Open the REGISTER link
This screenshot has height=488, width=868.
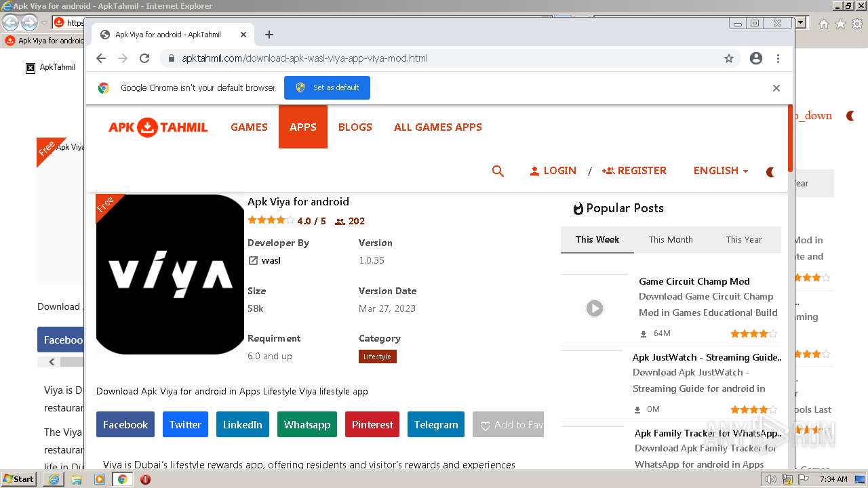click(634, 171)
